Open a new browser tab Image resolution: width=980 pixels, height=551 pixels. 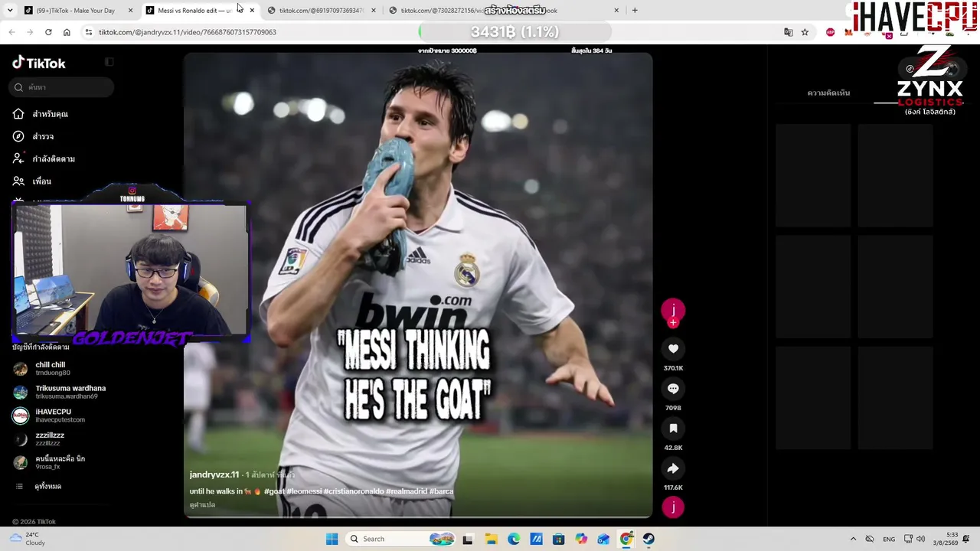coord(635,11)
